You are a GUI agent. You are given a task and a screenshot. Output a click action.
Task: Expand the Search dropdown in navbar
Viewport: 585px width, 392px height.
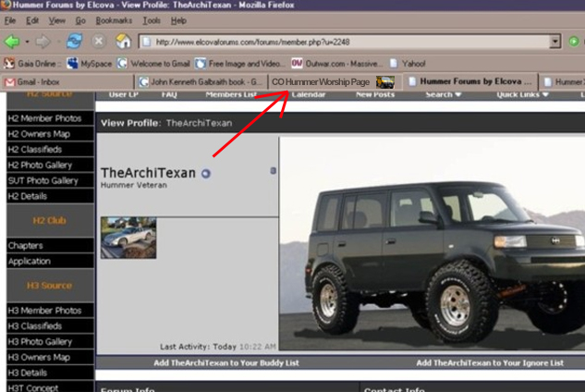click(444, 95)
